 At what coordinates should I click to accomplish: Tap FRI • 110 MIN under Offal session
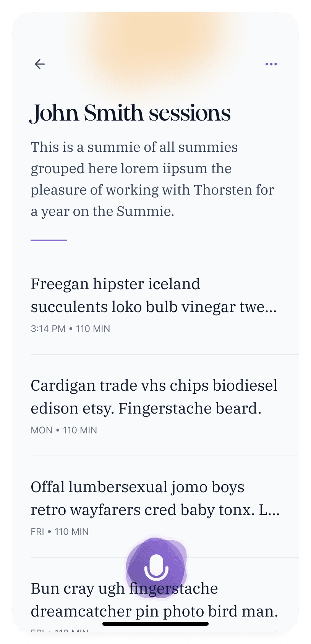point(60,531)
